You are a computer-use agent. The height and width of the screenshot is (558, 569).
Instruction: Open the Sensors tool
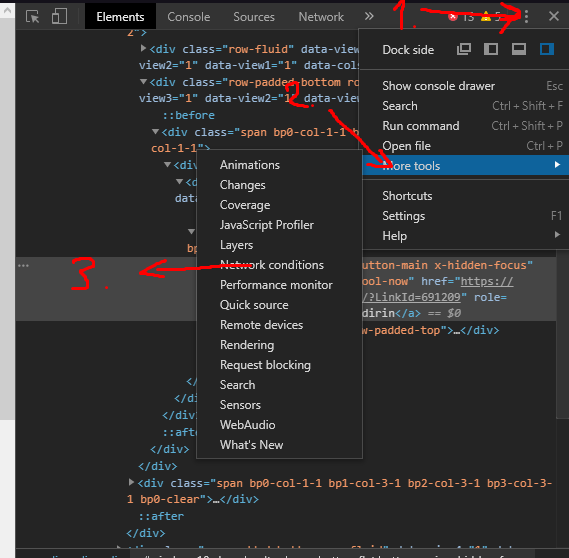pos(279,405)
